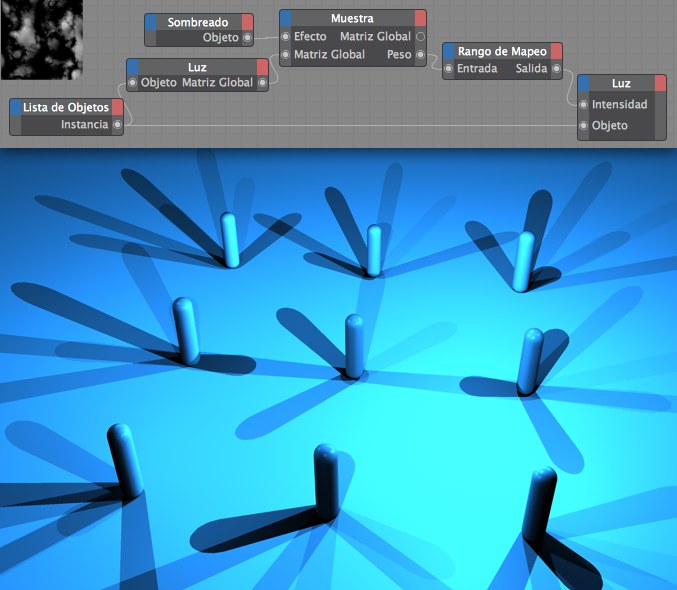
Task: Click the 'Efecto' port label
Action: pyautogui.click(x=310, y=36)
